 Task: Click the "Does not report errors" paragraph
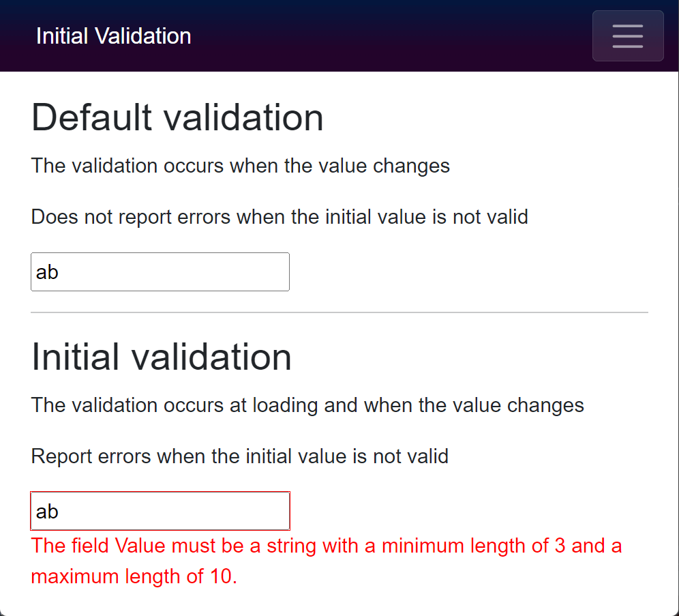pos(280,217)
